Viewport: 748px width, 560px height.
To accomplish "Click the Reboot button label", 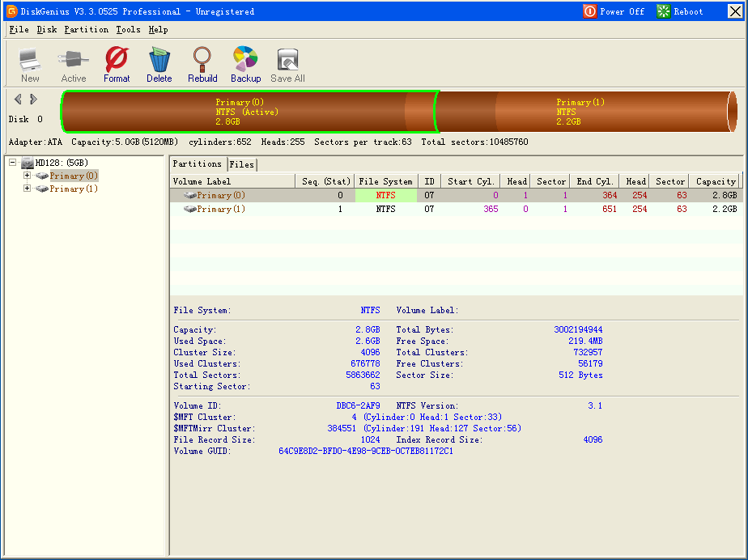I will tap(688, 11).
